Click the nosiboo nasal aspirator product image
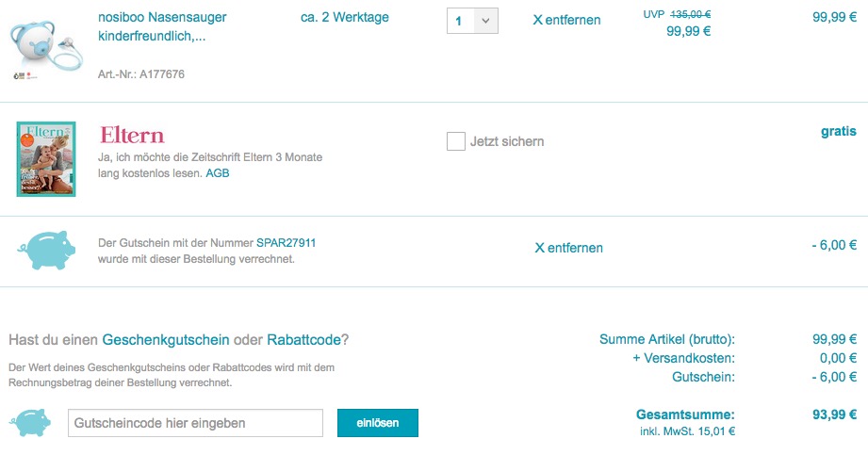Image resolution: width=868 pixels, height=455 pixels. click(45, 41)
